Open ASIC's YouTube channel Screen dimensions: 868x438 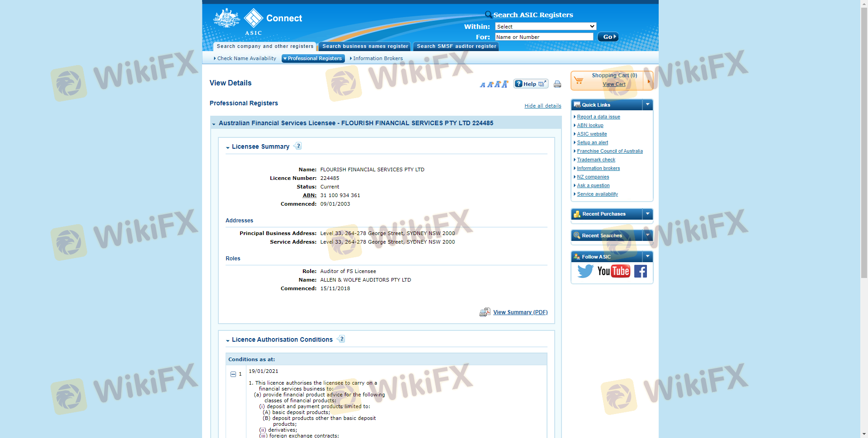coord(613,271)
